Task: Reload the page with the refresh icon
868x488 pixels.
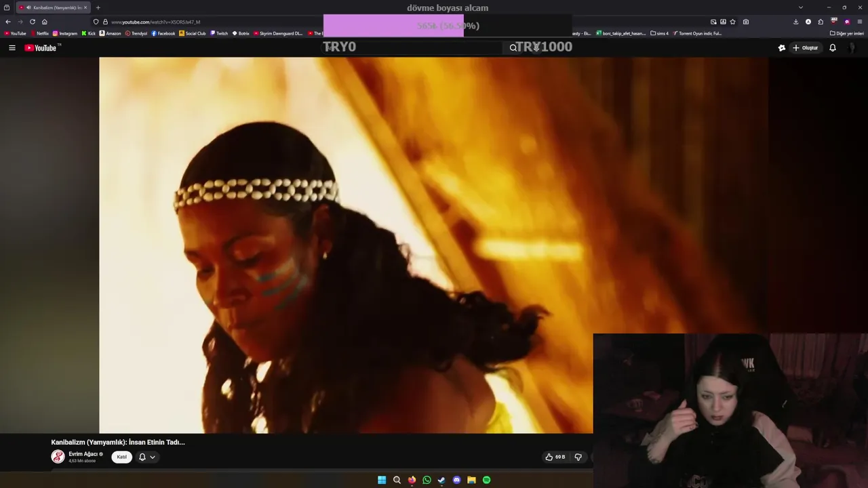Action: (32, 22)
